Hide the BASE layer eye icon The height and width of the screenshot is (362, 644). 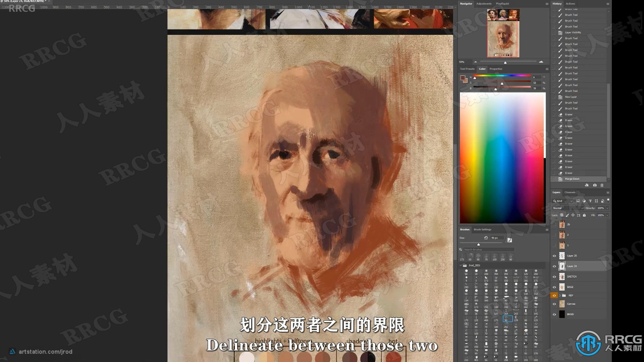(x=554, y=287)
